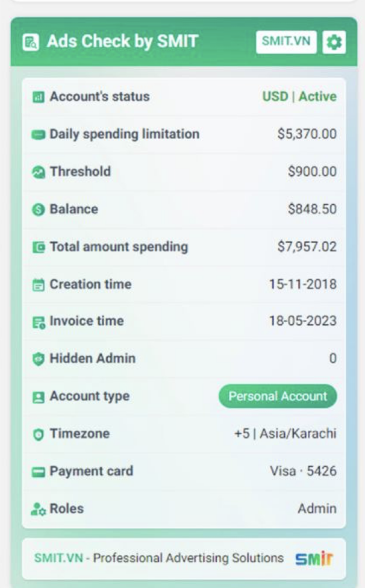Viewport: 365px width, 588px height.
Task: Click the Creation time calendar icon
Action: click(39, 285)
